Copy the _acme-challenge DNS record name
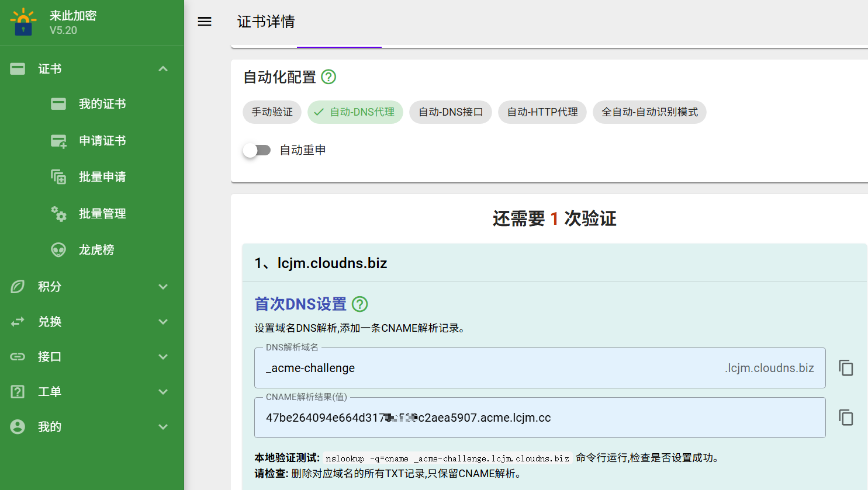The width and height of the screenshot is (868, 490). [846, 368]
